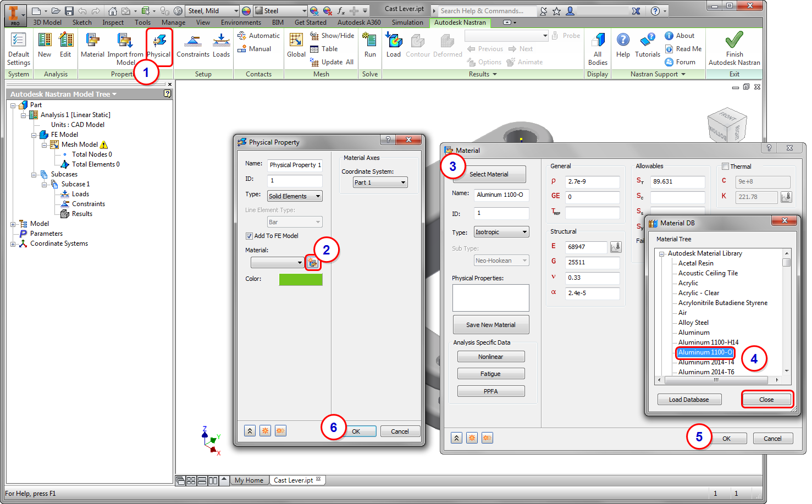
Task: Click the Save New Material button
Action: tap(491, 325)
